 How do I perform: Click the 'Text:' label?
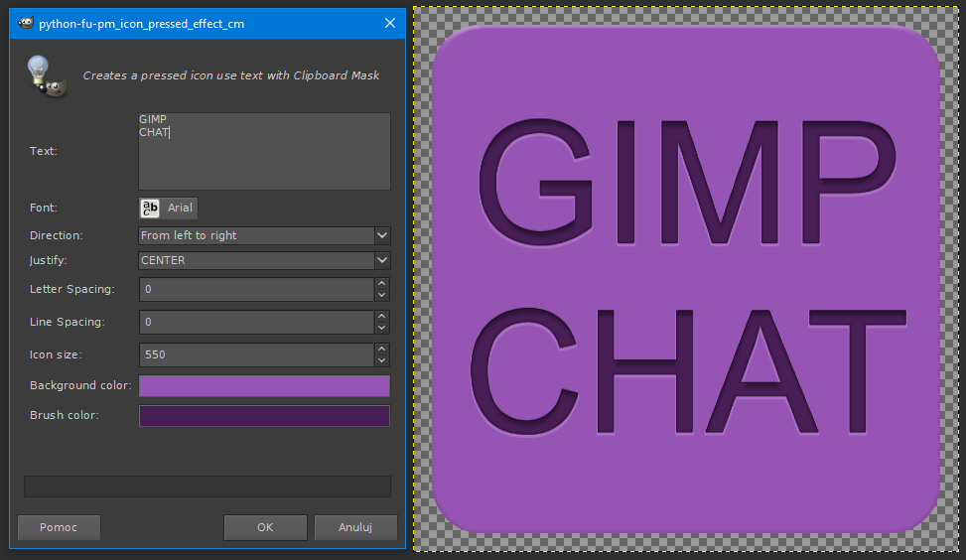click(x=43, y=151)
